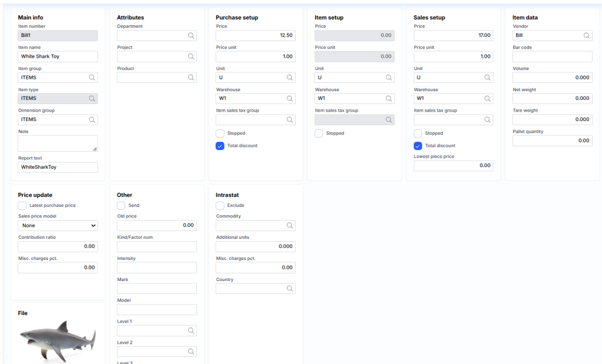
Task: Enable the Send checkbox under Other
Action: (x=121, y=205)
